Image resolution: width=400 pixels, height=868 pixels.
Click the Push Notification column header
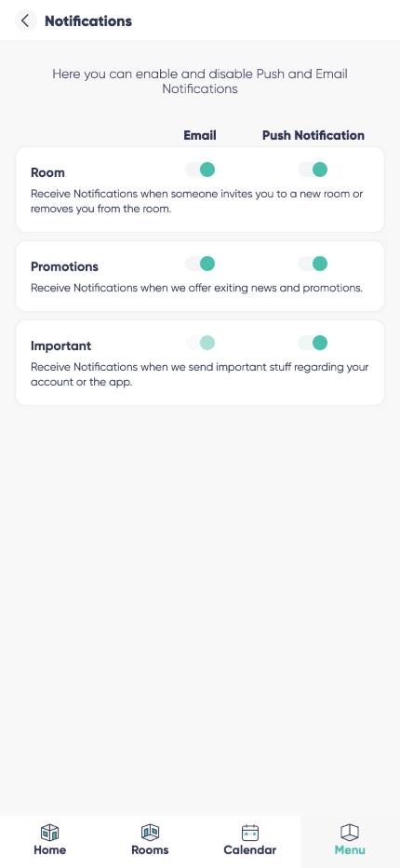coord(313,135)
